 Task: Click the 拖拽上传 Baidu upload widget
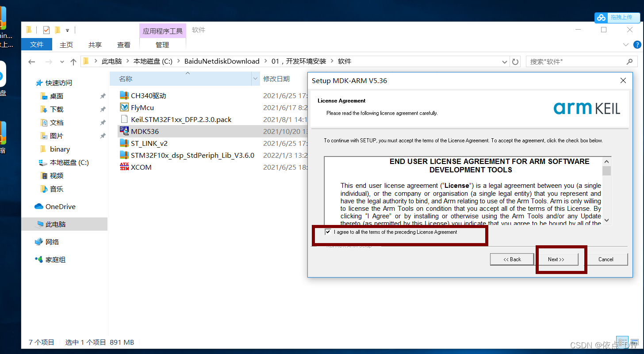click(x=617, y=17)
